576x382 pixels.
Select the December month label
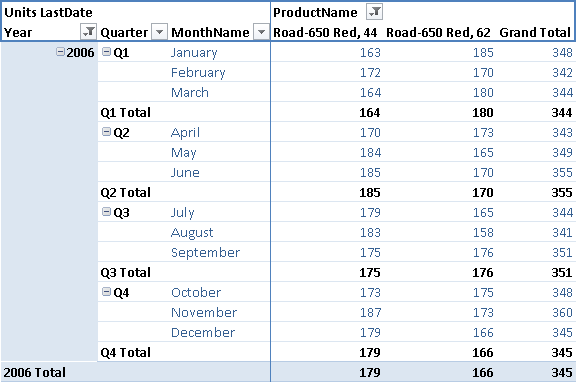203,332
